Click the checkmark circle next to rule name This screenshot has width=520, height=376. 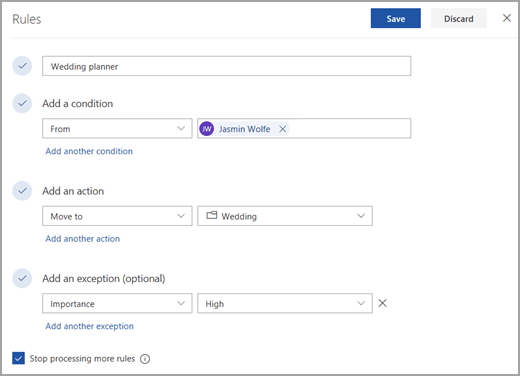pos(22,66)
